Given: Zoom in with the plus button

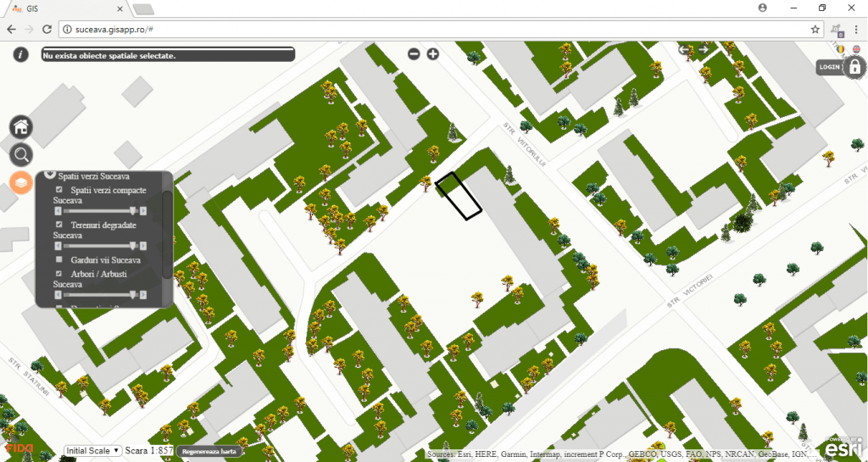Looking at the screenshot, I should click(x=433, y=53).
